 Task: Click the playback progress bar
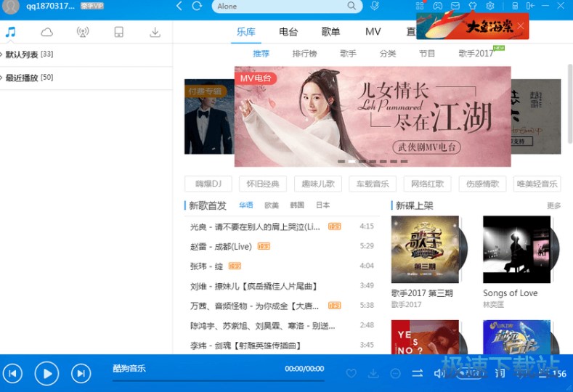pyautogui.click(x=218, y=380)
